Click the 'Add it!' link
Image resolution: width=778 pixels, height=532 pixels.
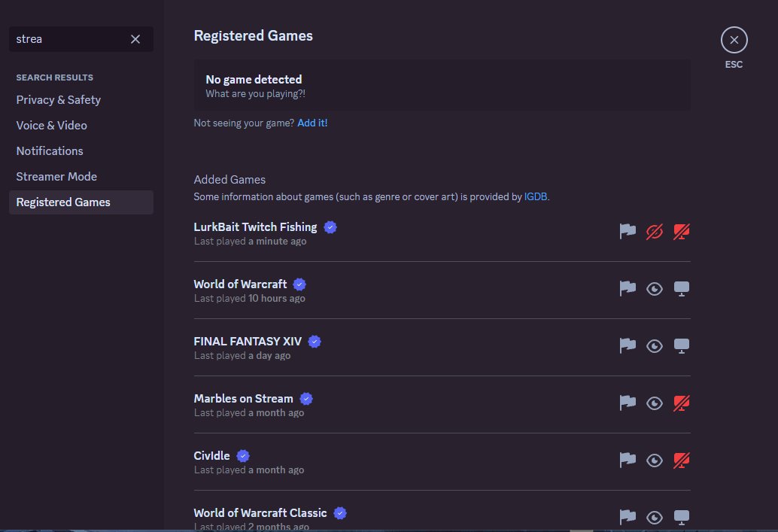(x=312, y=123)
